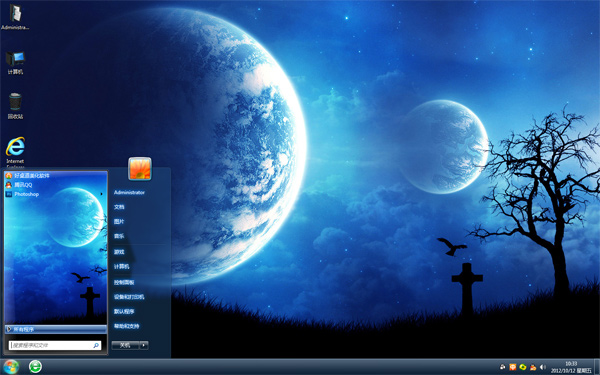Image resolution: width=600 pixels, height=375 pixels.
Task: Open 游戏 in the Start menu
Action: pyautogui.click(x=119, y=252)
